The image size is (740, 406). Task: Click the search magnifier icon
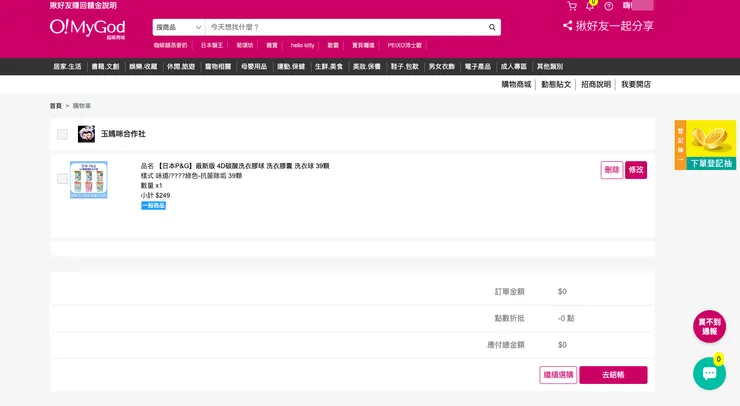pyautogui.click(x=492, y=27)
